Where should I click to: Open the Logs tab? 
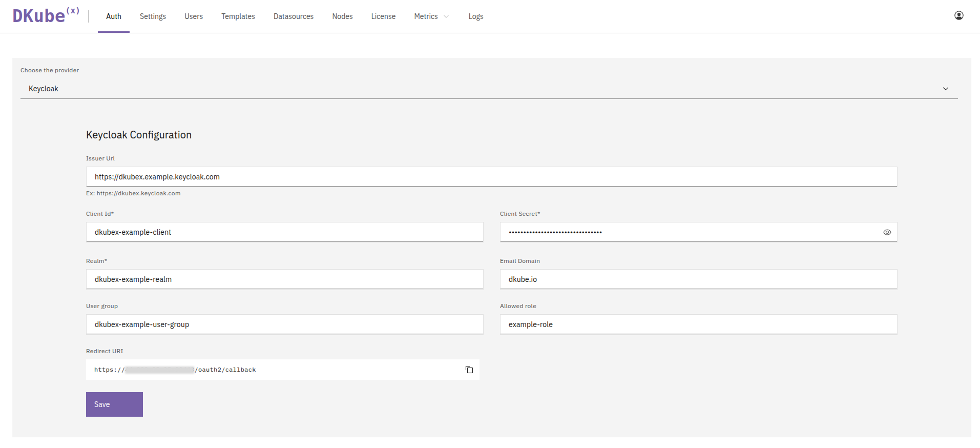point(475,16)
